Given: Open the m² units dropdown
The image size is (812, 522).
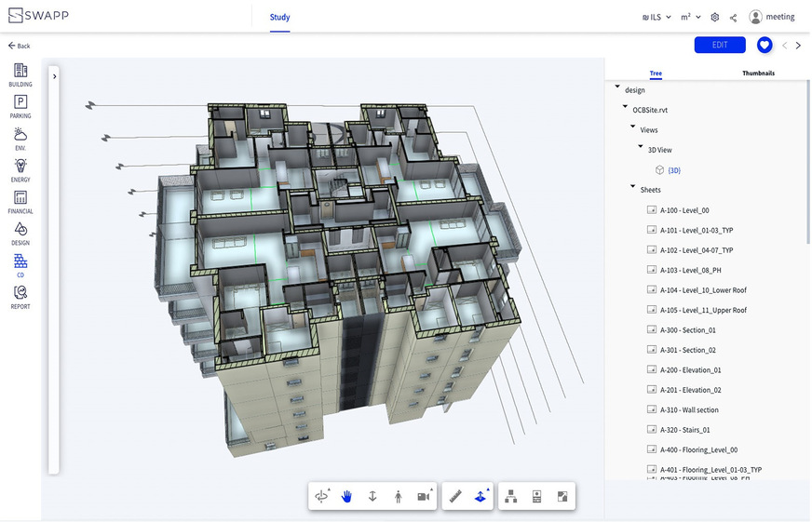Looking at the screenshot, I should tap(691, 17).
